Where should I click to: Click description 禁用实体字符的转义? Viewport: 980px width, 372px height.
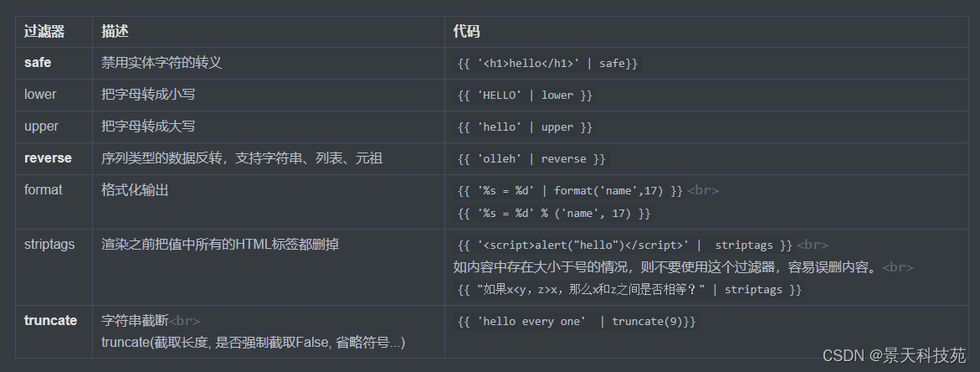pyautogui.click(x=162, y=63)
